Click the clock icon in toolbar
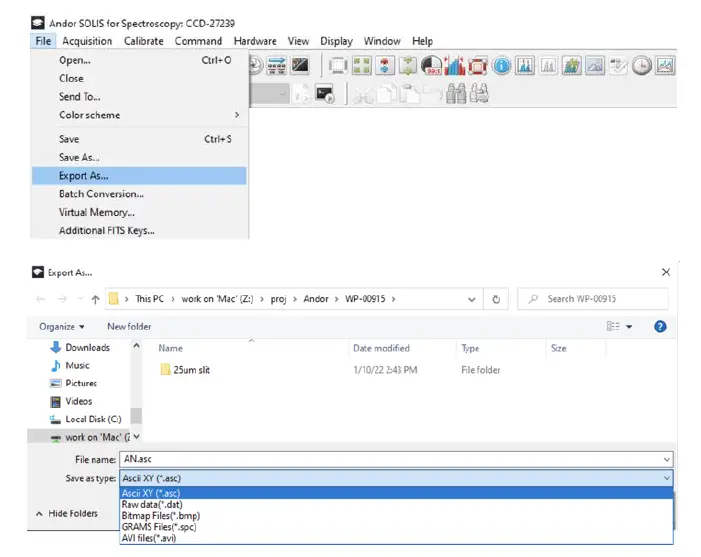This screenshot has height=557, width=701. (642, 66)
